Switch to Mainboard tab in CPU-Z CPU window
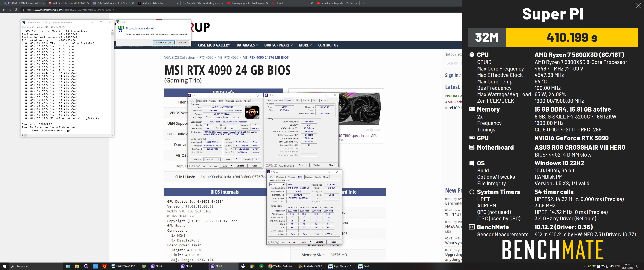Screen dimensions: 644x270 (x=202, y=101)
